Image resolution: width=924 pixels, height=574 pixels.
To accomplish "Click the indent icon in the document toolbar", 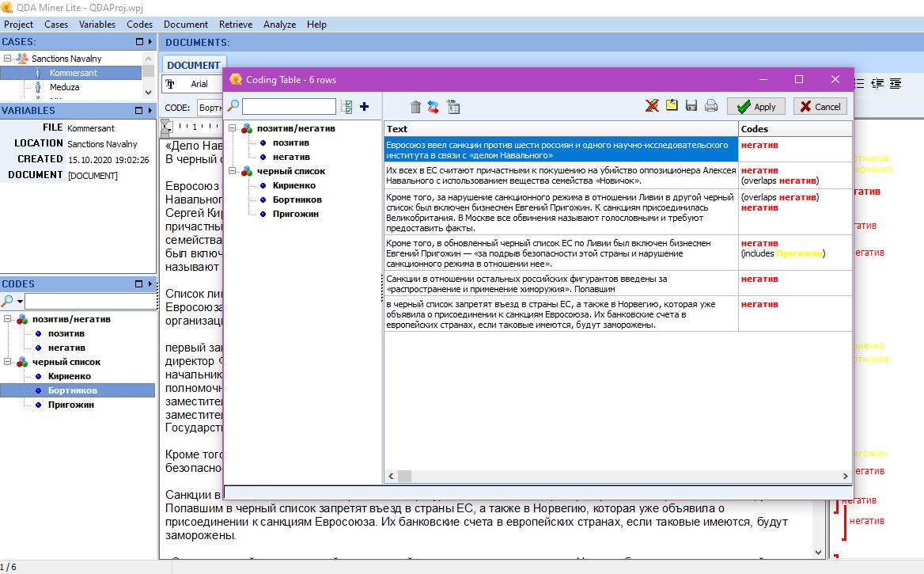I will coord(877,84).
